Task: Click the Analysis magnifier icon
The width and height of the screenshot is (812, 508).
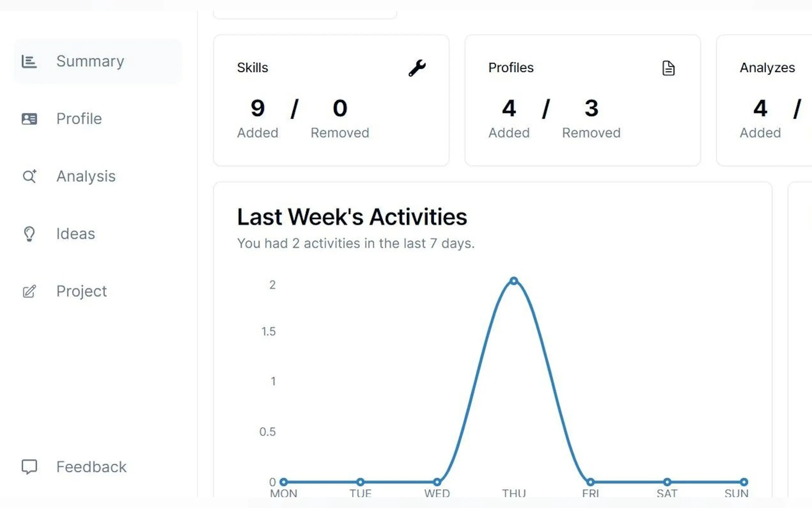Action: tap(29, 176)
